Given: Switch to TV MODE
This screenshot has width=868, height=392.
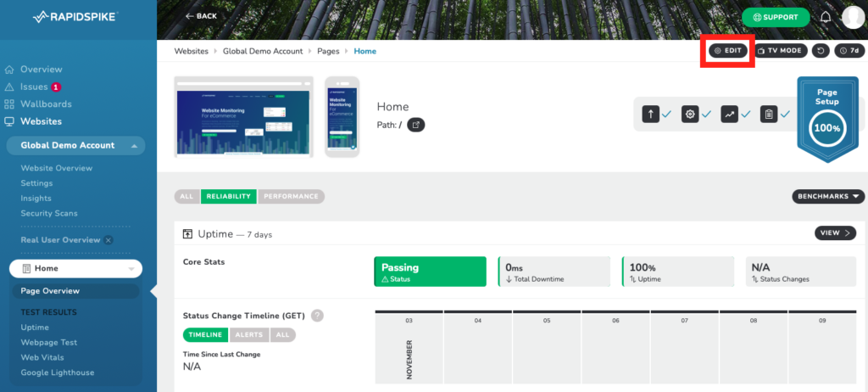Looking at the screenshot, I should coord(780,50).
